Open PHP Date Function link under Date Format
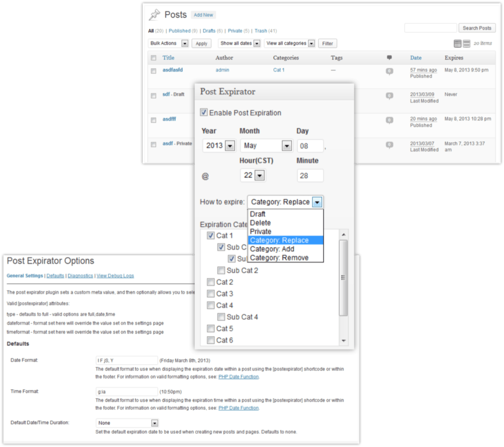Screen dimensions: 504x447 [x=239, y=376]
